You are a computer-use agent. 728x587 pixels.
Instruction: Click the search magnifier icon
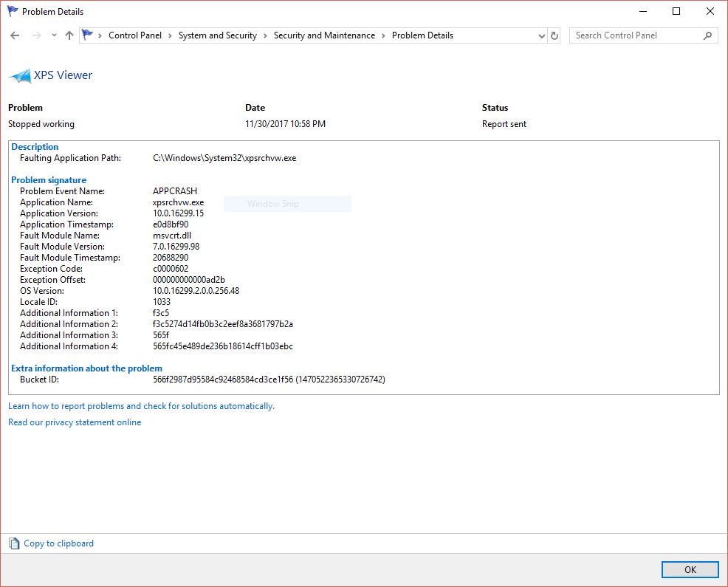707,35
